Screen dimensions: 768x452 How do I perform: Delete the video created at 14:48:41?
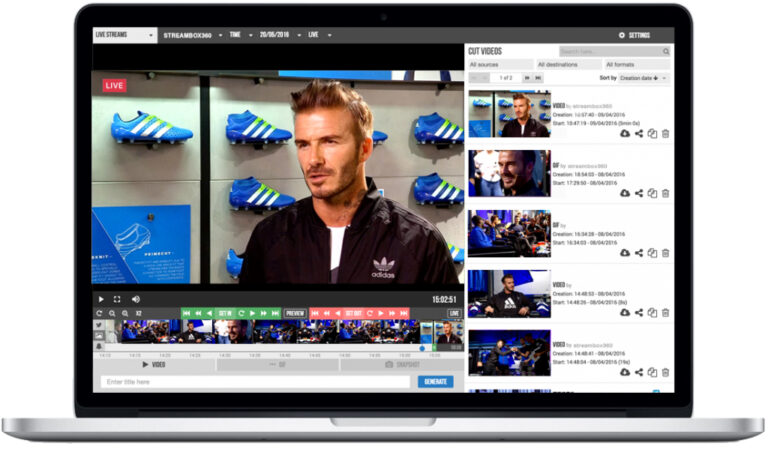pyautogui.click(x=666, y=373)
